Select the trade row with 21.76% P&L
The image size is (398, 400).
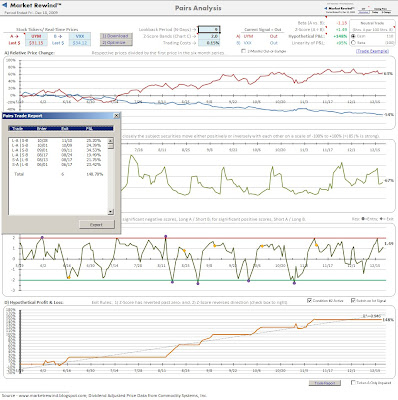pyautogui.click(x=57, y=160)
